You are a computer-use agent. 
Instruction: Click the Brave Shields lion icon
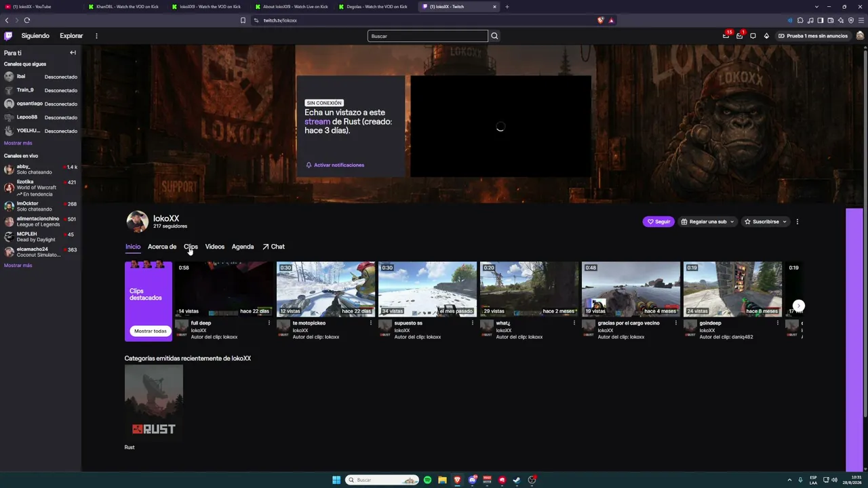(600, 20)
